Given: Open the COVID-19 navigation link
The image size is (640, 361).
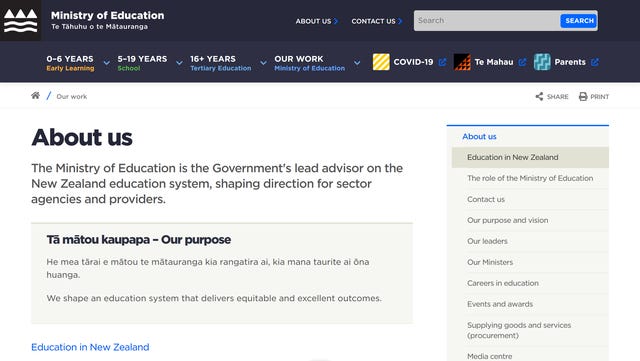Looking at the screenshot, I should pyautogui.click(x=413, y=62).
